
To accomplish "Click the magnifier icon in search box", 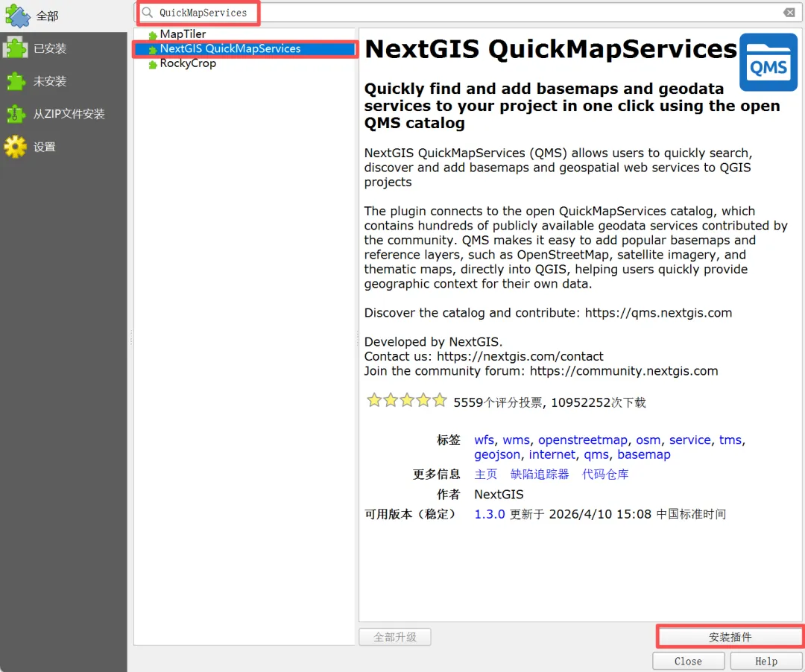I will [148, 13].
